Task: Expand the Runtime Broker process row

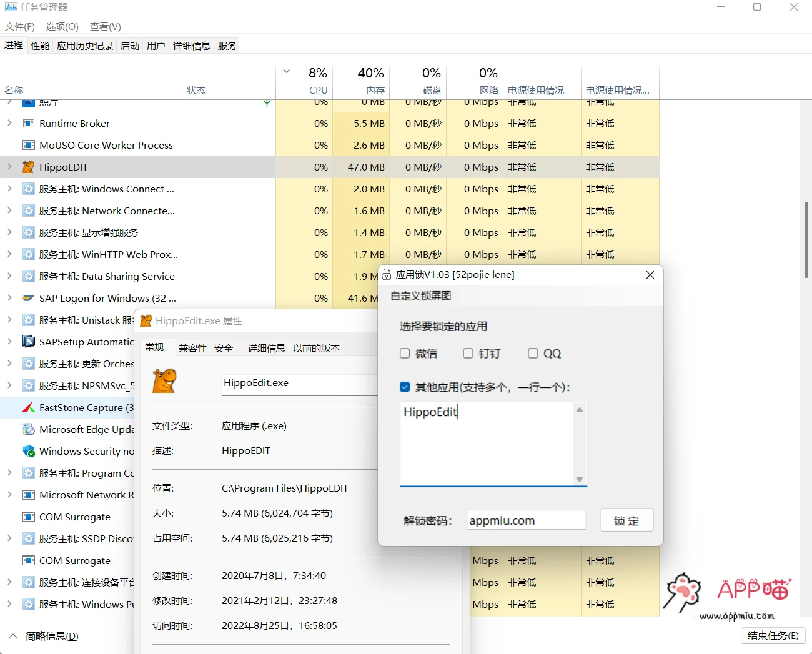Action: click(9, 123)
